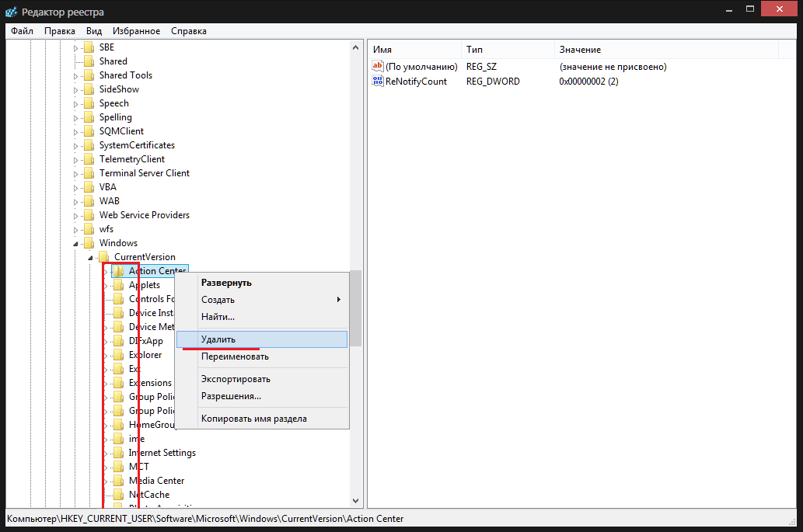Open the Файл menu
This screenshot has width=803, height=532.
(23, 31)
